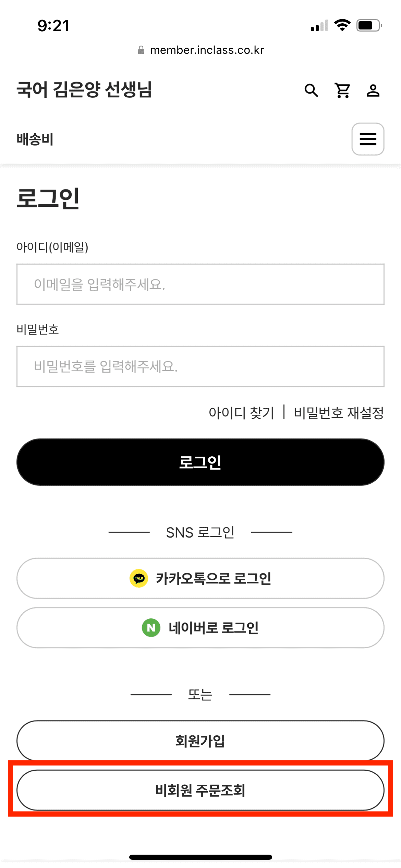Open the shopping cart icon
Screen dimensions: 401x868
[342, 91]
